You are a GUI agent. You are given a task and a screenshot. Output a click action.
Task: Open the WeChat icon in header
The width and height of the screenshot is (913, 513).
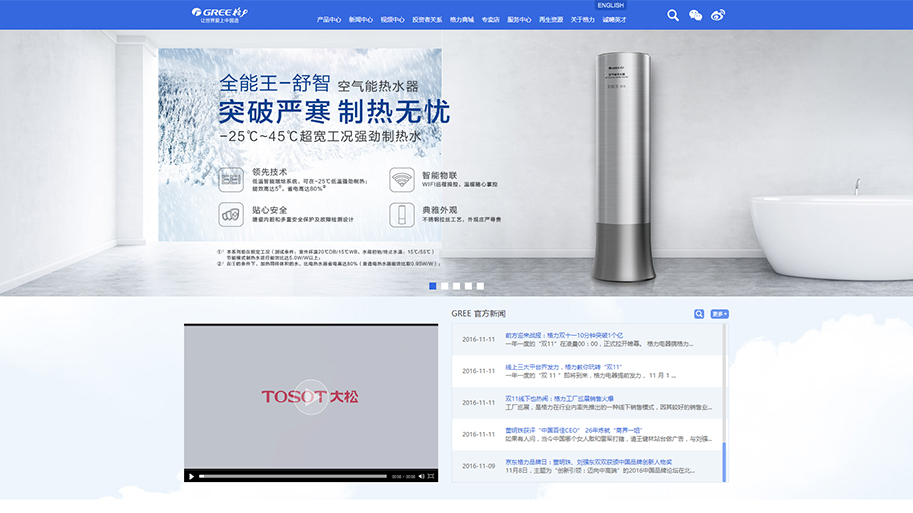(695, 16)
